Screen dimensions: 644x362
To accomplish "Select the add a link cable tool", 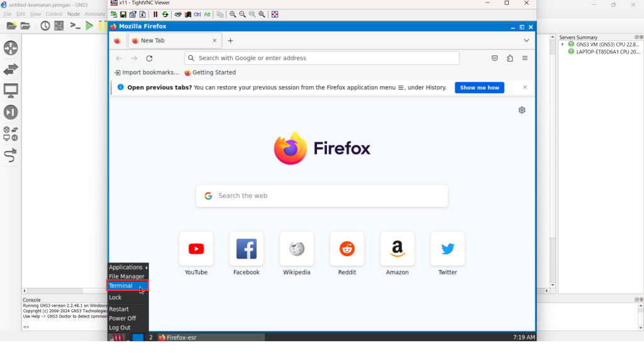I will tap(11, 155).
